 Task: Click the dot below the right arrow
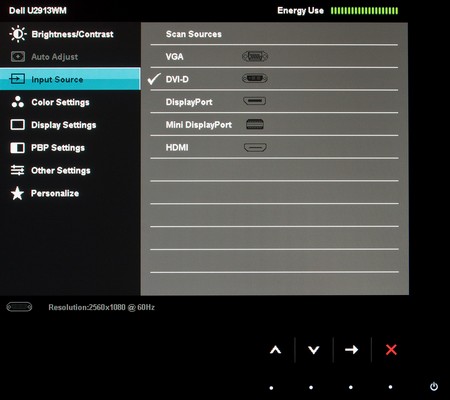tap(351, 387)
